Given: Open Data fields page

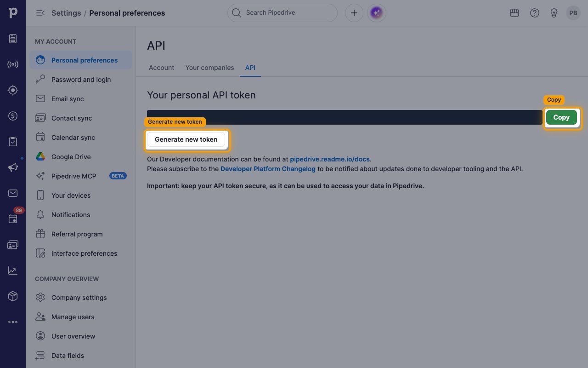Looking at the screenshot, I should pyautogui.click(x=81, y=356).
